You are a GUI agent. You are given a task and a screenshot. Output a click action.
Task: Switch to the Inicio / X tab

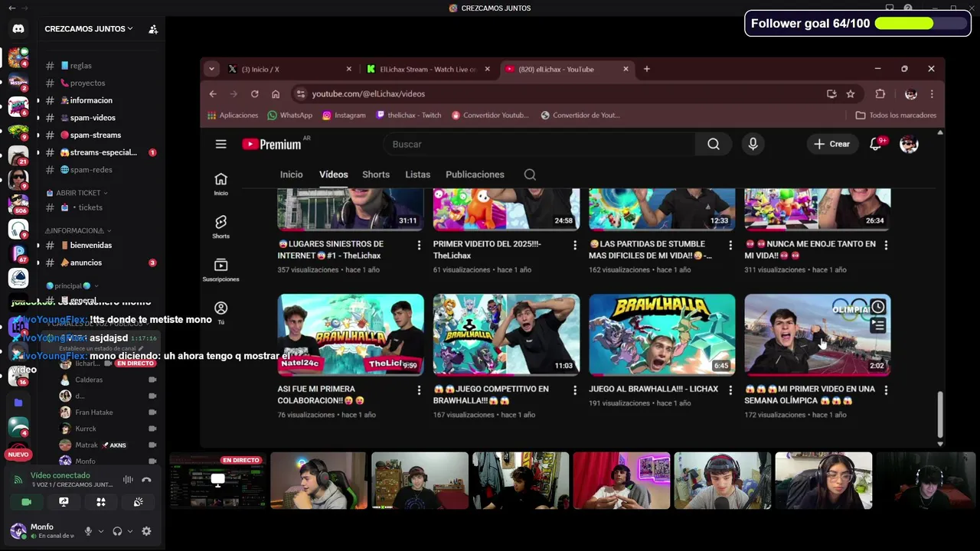coord(289,69)
